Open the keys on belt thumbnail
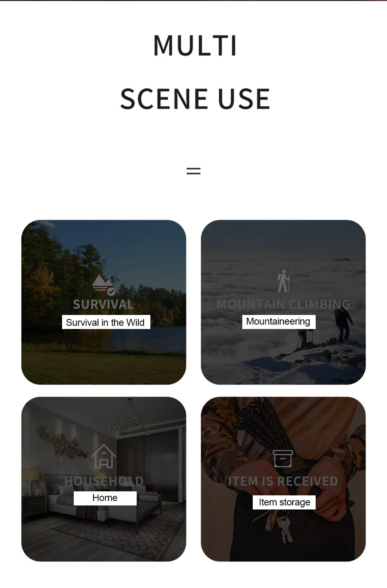Screen dimensions: 387x588 click(283, 479)
